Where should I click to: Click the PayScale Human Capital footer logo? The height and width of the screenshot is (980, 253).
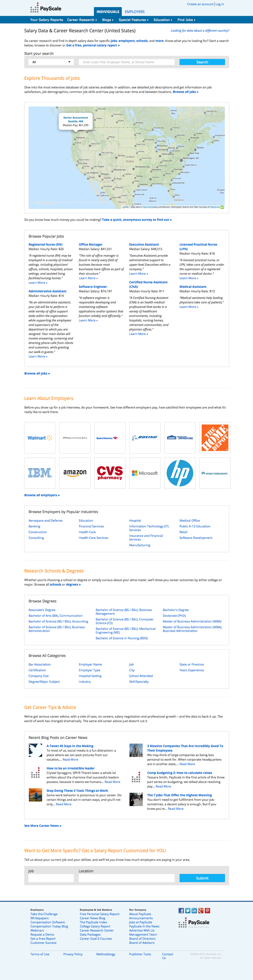click(194, 923)
